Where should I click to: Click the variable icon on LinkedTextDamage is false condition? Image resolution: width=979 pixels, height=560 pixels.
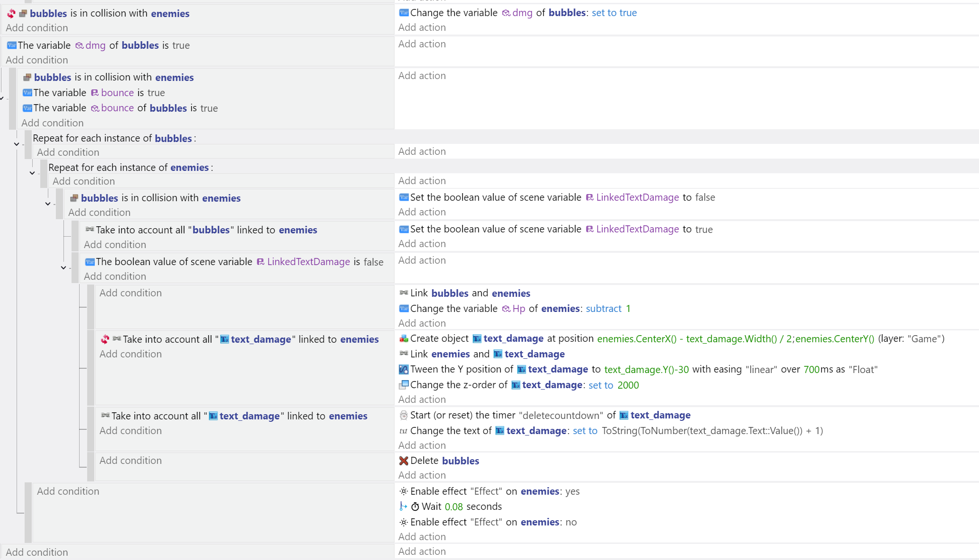click(90, 262)
